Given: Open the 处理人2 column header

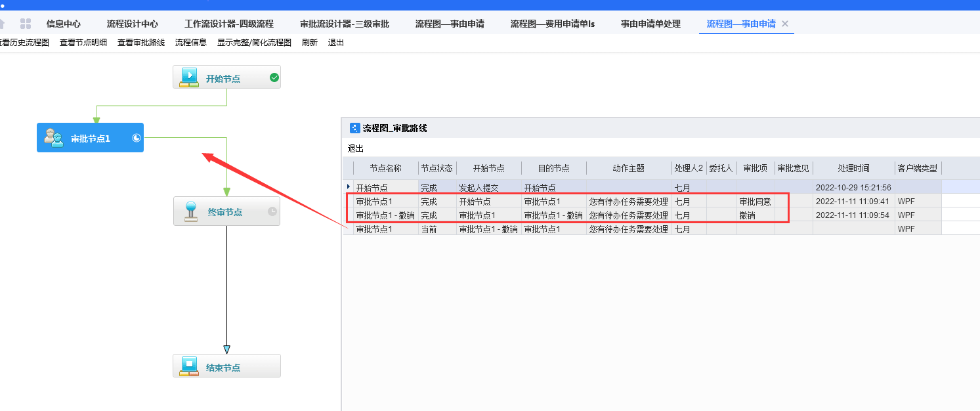Looking at the screenshot, I should 688,168.
